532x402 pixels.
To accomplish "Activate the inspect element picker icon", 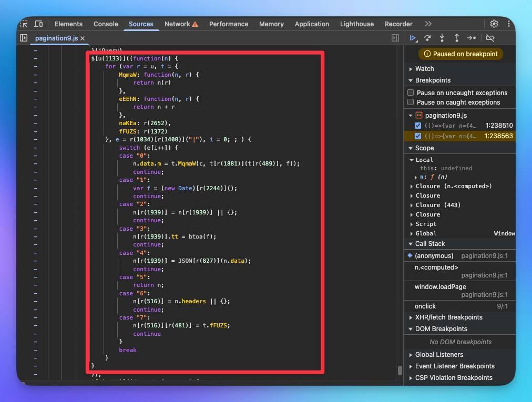I will pyautogui.click(x=24, y=24).
